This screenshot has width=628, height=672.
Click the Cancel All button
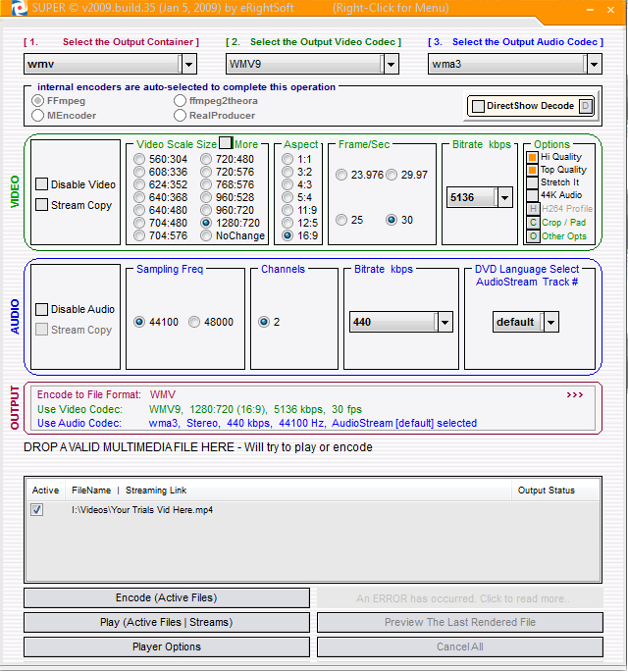tap(460, 646)
